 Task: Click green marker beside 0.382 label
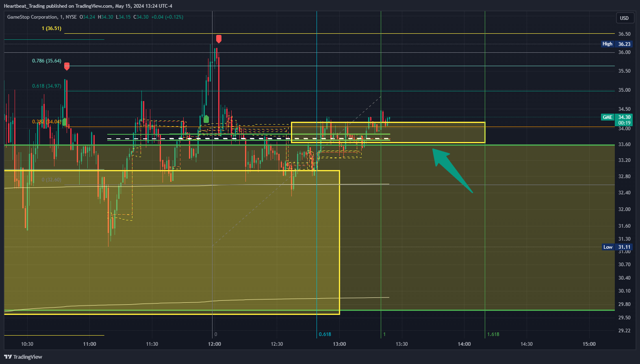(x=64, y=122)
